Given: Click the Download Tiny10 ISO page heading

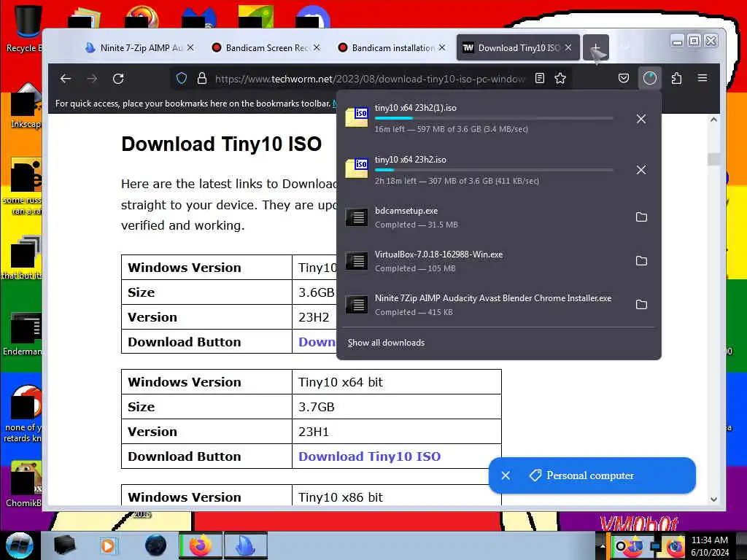Looking at the screenshot, I should (222, 144).
